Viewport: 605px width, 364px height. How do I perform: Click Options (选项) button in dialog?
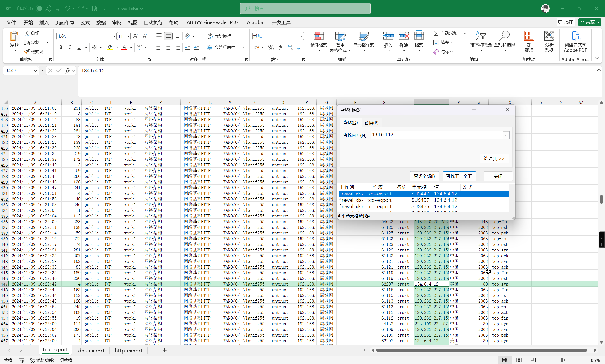click(x=494, y=158)
